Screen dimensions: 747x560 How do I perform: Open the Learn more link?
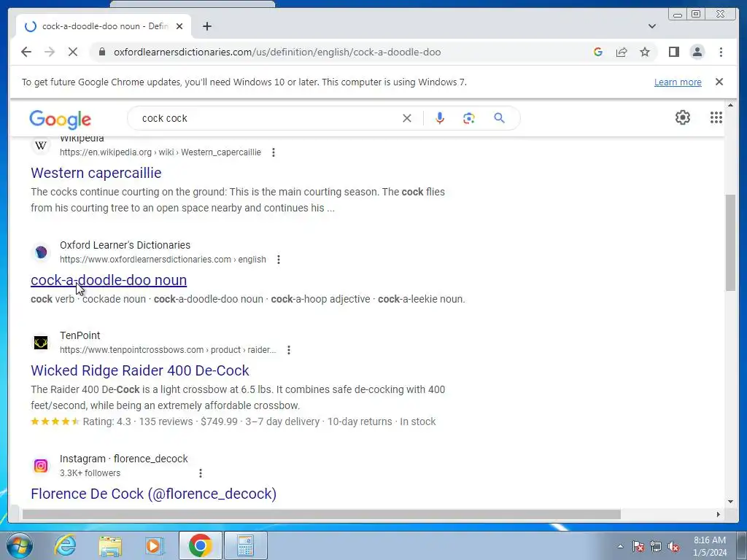pyautogui.click(x=678, y=82)
